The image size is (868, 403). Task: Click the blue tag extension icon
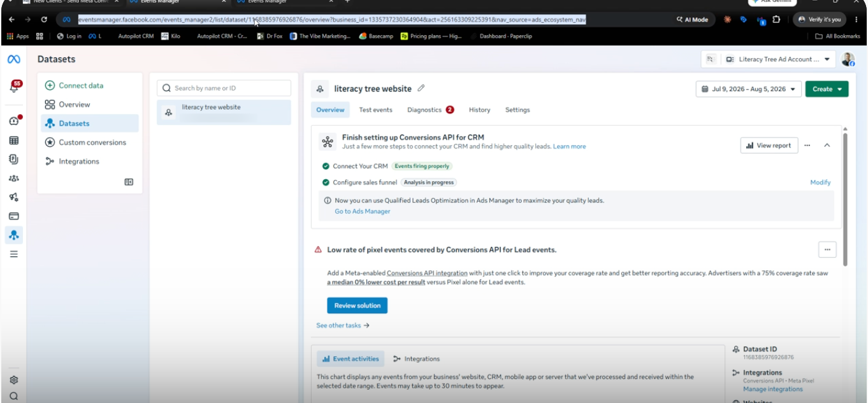[x=743, y=20]
